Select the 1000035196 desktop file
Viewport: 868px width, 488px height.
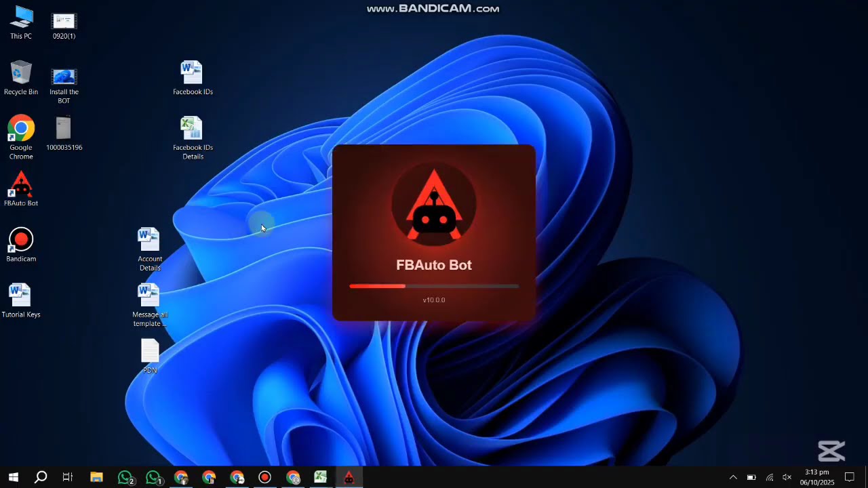click(64, 134)
